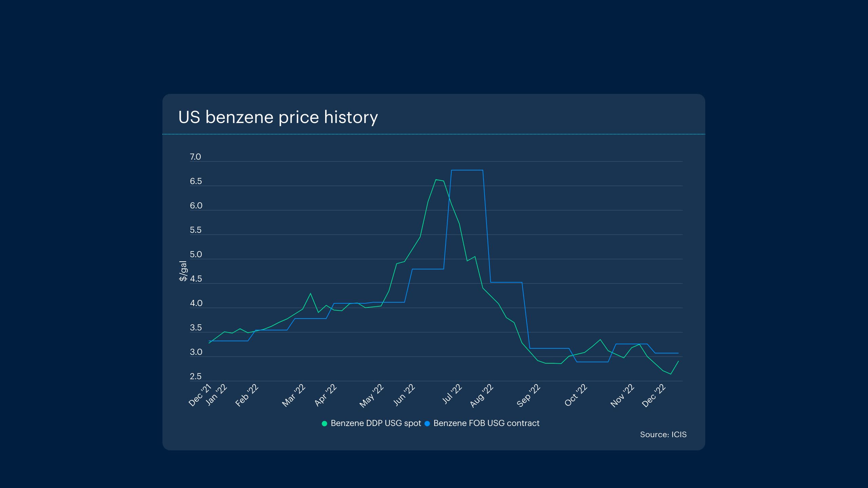Click the Dec '21 x-axis label
This screenshot has height=488, width=868.
(200, 395)
